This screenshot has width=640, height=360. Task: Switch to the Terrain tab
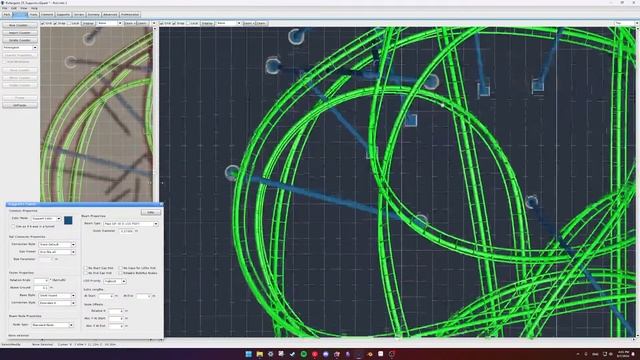[79, 15]
